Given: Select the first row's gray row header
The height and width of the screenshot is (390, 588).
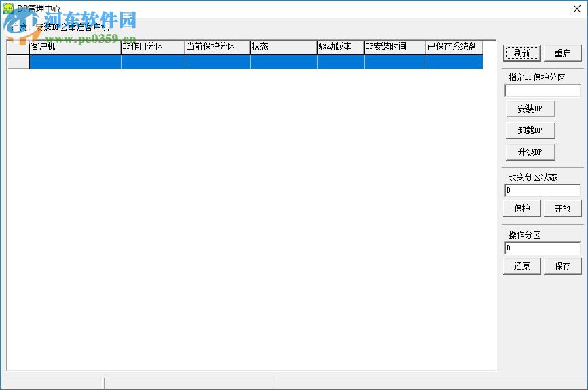Looking at the screenshot, I should [x=18, y=62].
